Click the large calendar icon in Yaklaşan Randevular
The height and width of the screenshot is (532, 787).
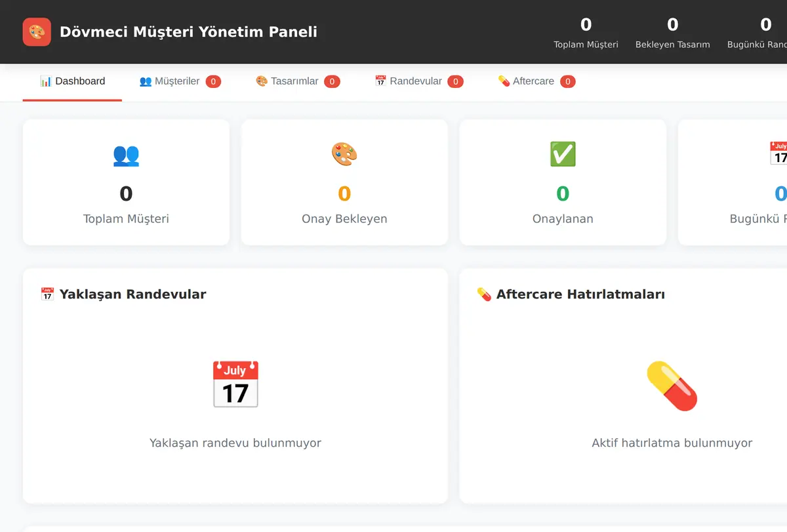(x=235, y=384)
